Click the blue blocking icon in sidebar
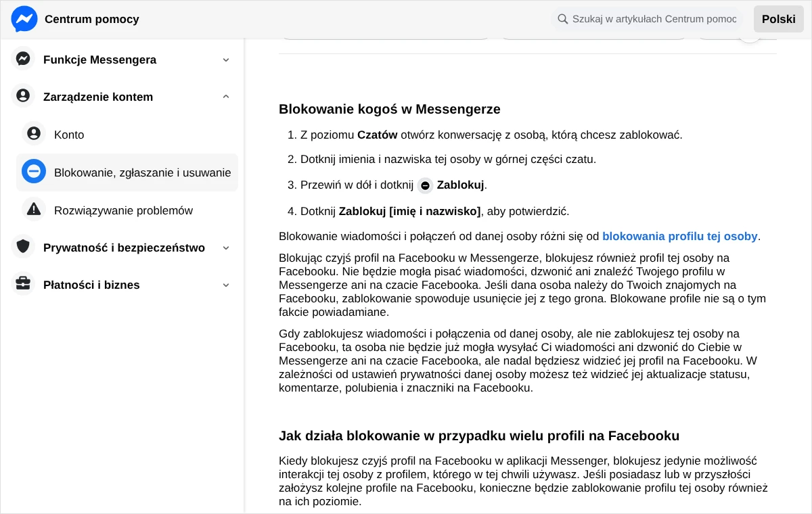Viewport: 812px width, 514px height. coord(34,172)
